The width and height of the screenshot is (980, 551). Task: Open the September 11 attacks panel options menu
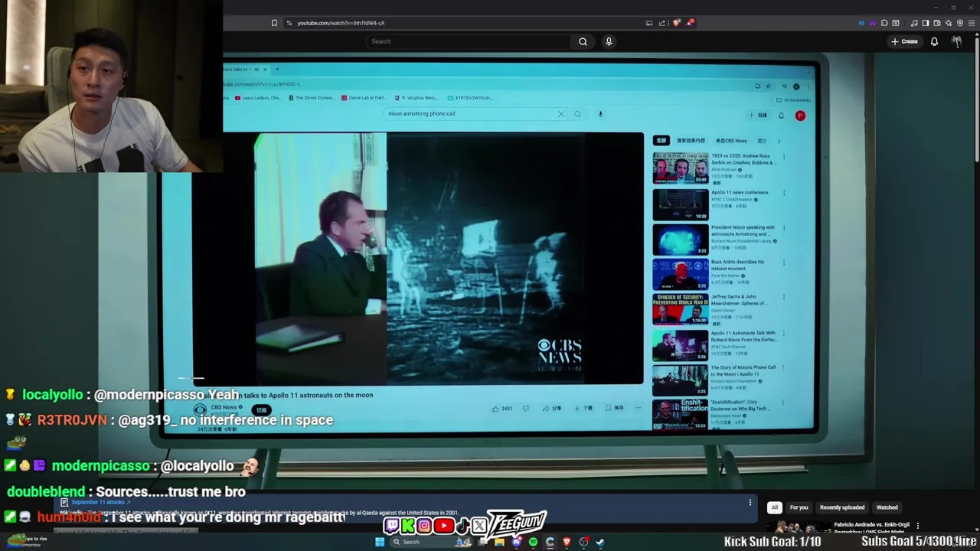pyautogui.click(x=750, y=502)
